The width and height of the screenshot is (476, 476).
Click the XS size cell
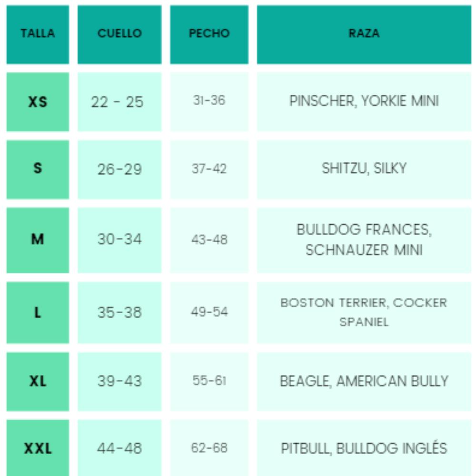38,102
